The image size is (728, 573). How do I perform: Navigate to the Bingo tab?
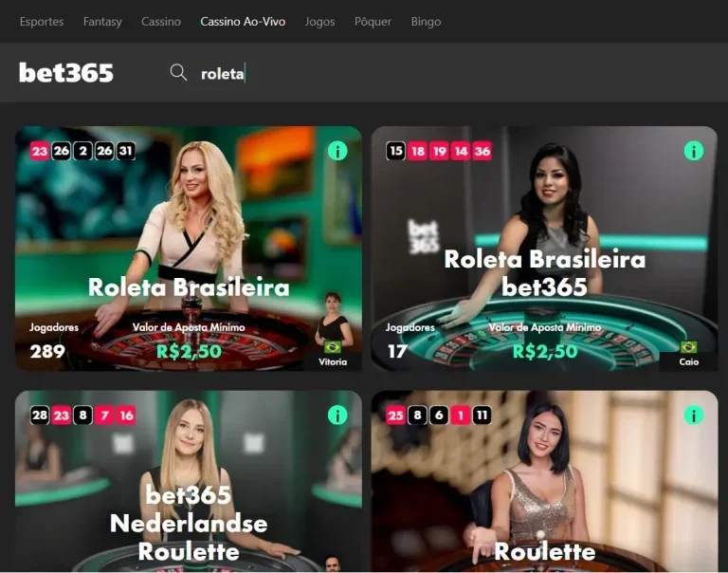tap(426, 22)
